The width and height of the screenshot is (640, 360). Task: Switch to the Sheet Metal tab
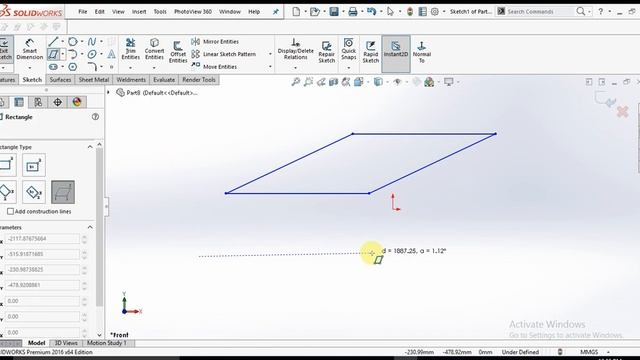[x=93, y=80]
